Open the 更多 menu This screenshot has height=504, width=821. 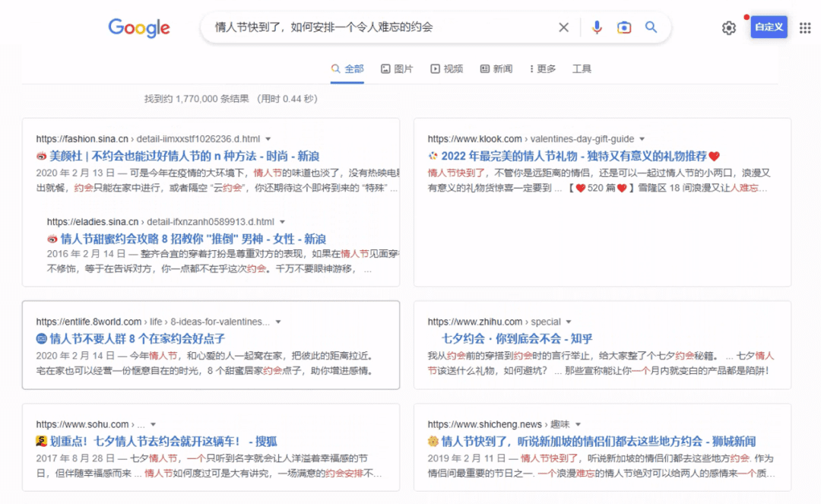pos(542,68)
